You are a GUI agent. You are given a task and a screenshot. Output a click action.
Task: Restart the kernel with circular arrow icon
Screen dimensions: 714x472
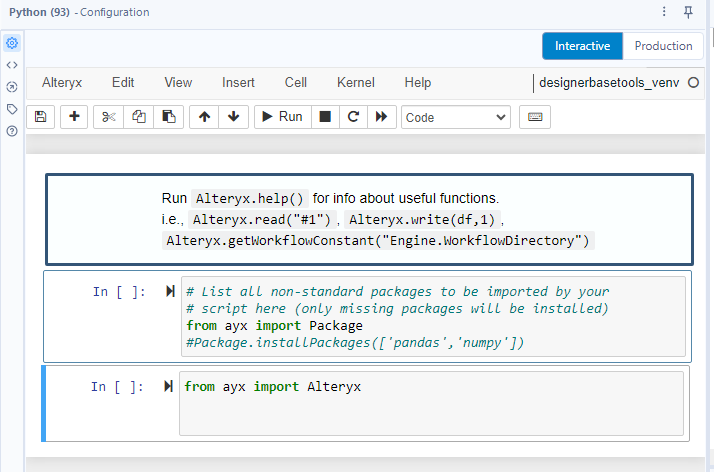353,117
